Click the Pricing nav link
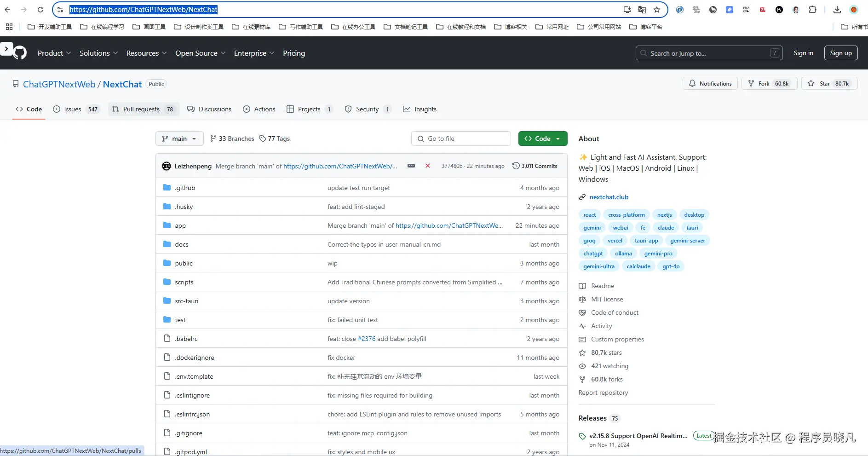This screenshot has width=868, height=456. click(x=294, y=53)
